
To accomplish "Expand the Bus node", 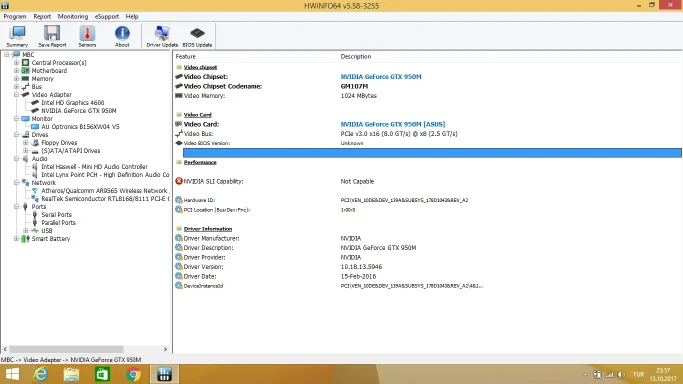I will [16, 87].
